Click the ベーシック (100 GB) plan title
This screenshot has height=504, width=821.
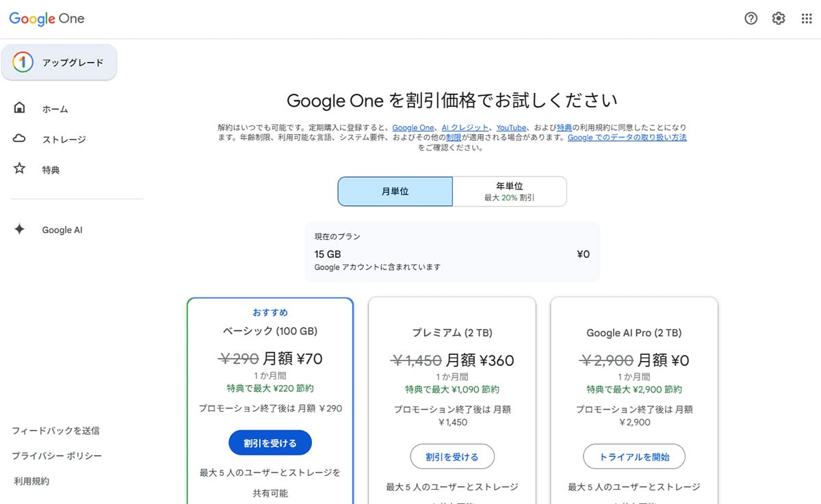pyautogui.click(x=270, y=331)
